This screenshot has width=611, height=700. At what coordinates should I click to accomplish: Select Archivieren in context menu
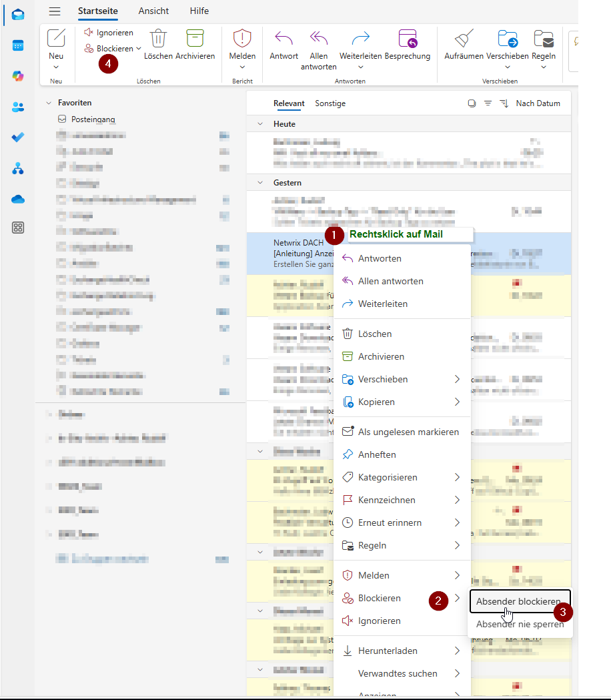click(x=402, y=357)
